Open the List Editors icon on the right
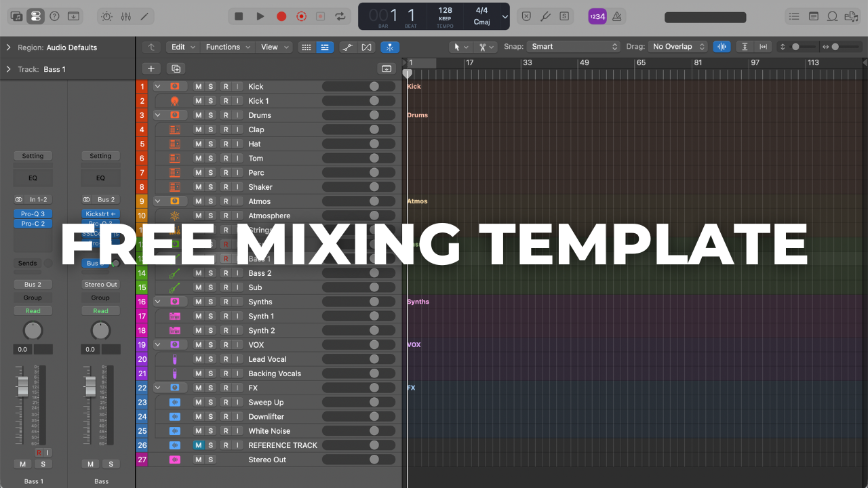This screenshot has width=868, height=488. point(793,16)
